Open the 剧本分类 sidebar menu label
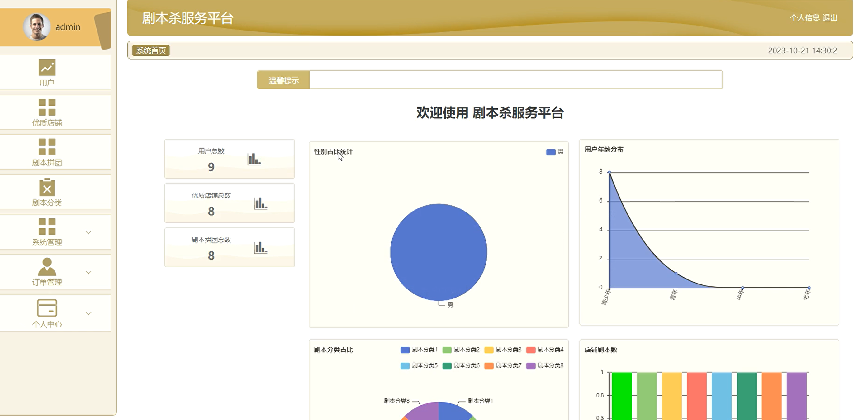Screen dimensions: 868x420 pyautogui.click(x=47, y=203)
